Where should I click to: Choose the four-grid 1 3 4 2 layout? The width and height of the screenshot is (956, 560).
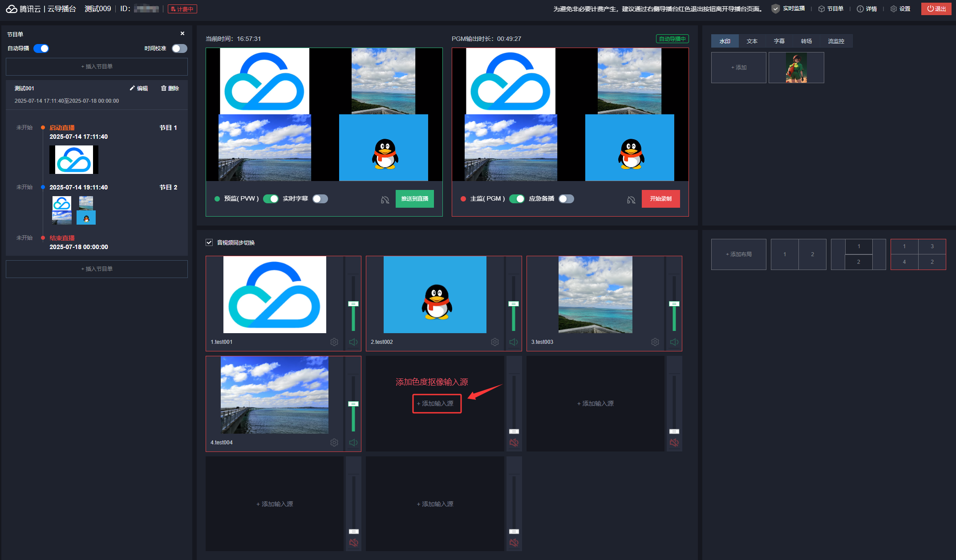[x=918, y=254]
